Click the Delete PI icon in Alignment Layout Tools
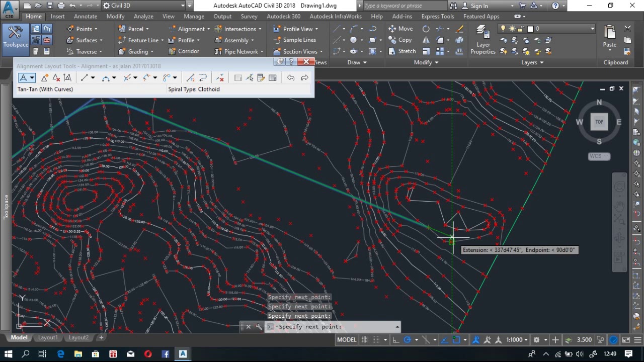Viewport: 644px width, 362px height. 56,77
